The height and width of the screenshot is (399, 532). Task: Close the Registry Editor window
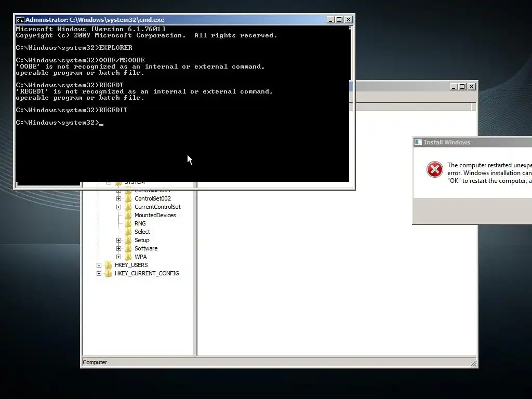[472, 87]
